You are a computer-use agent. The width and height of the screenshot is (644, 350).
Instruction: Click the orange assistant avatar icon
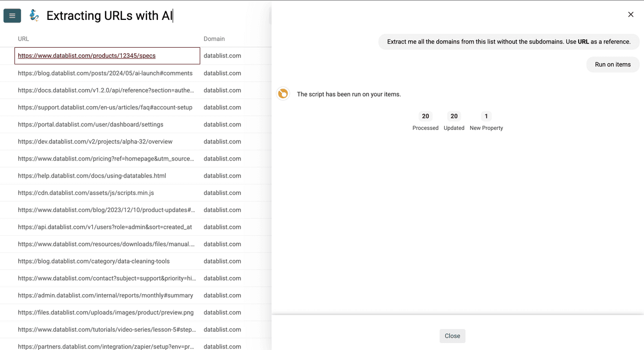283,94
